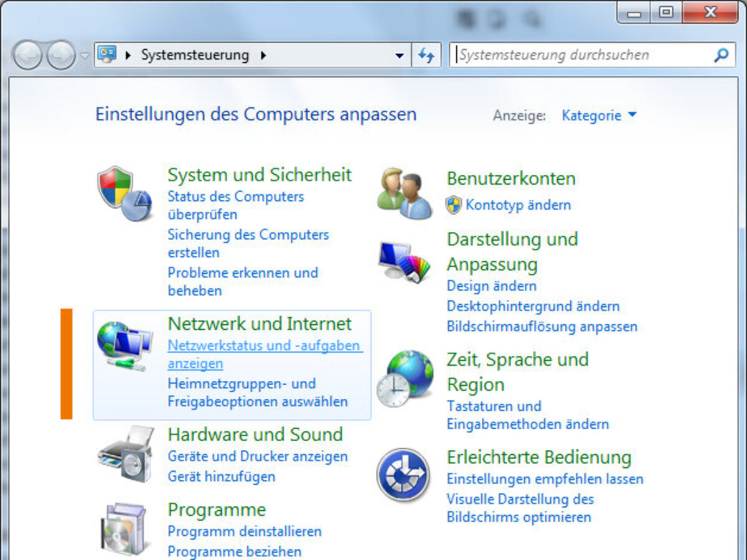Open System und Sicherheit shield icon
This screenshot has width=747, height=560.
pyautogui.click(x=125, y=194)
